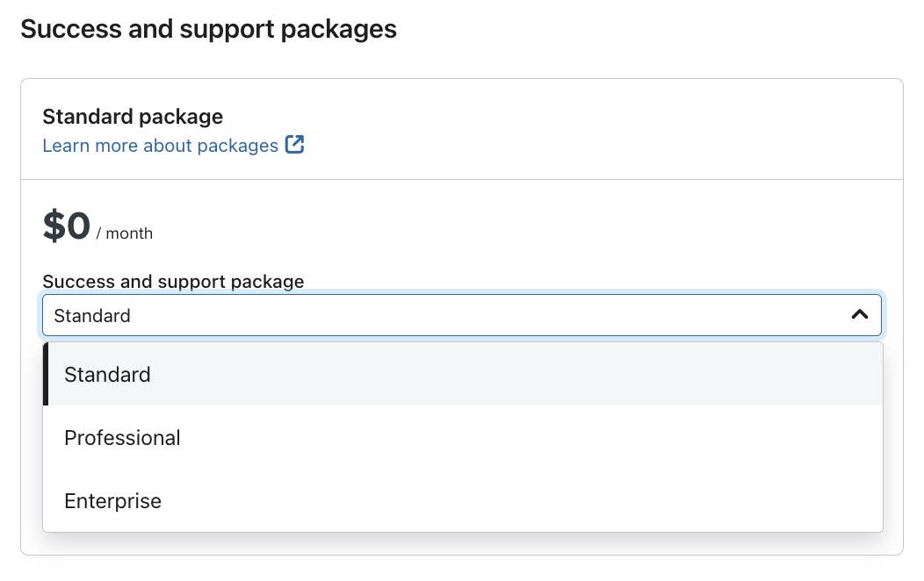Viewport: 924px width, 581px height.
Task: Click the highlighted Standard list entry
Action: click(107, 374)
